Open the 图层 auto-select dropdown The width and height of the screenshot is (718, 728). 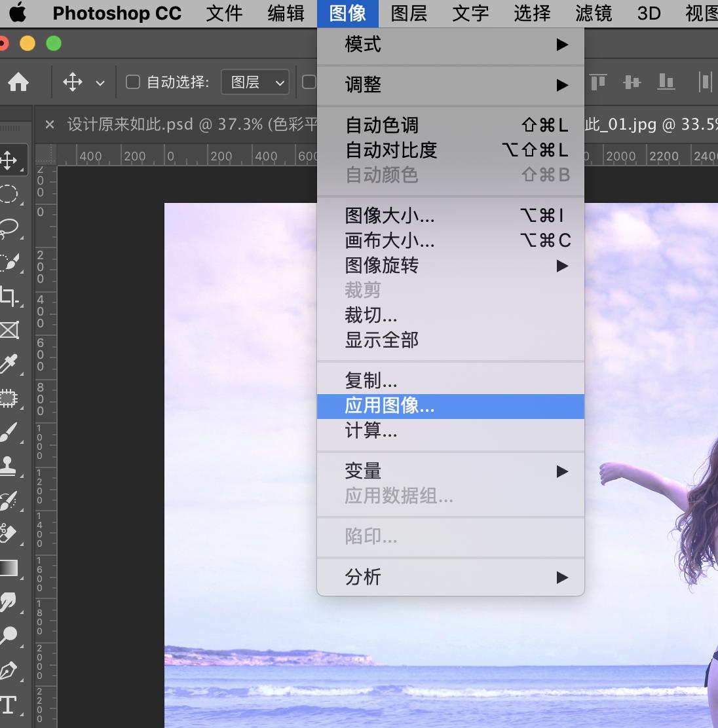point(255,82)
